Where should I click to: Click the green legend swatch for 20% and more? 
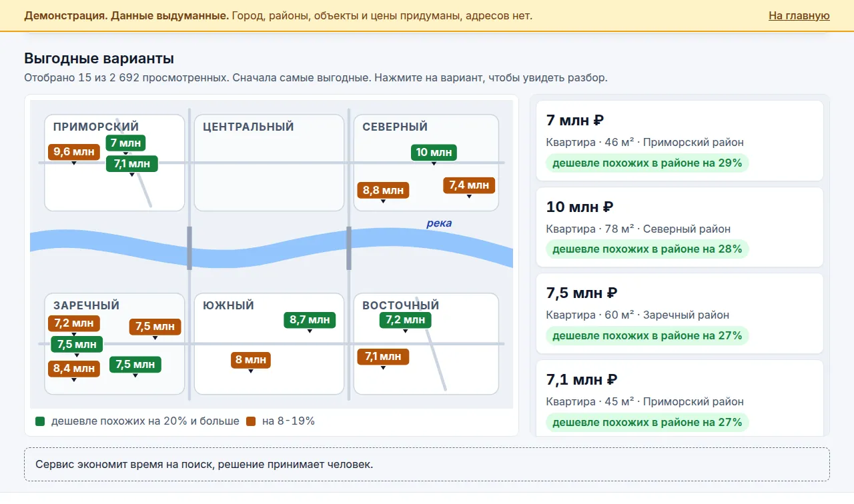click(40, 421)
